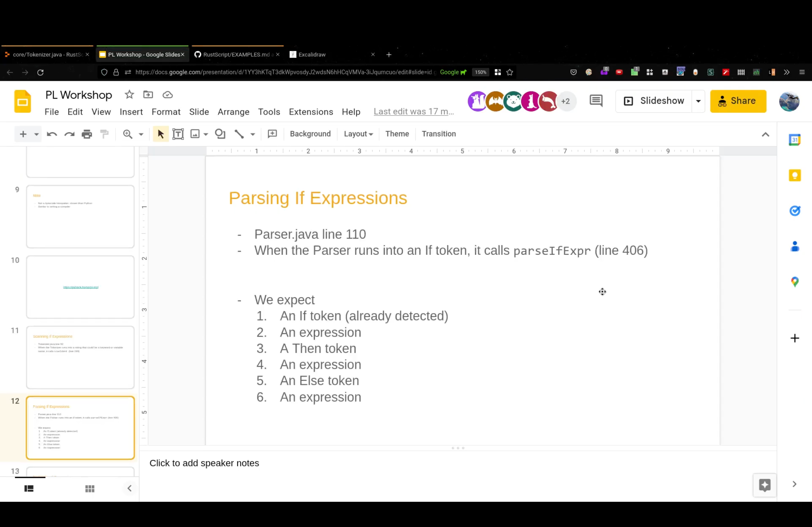Image resolution: width=812 pixels, height=527 pixels.
Task: Open comment history icon
Action: coord(596,101)
